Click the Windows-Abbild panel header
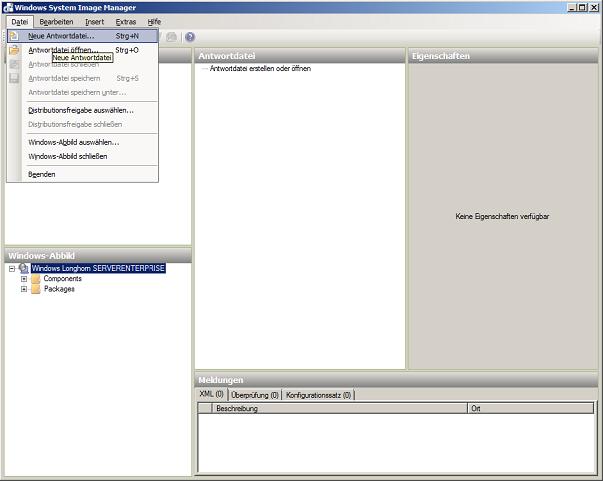 click(98, 256)
